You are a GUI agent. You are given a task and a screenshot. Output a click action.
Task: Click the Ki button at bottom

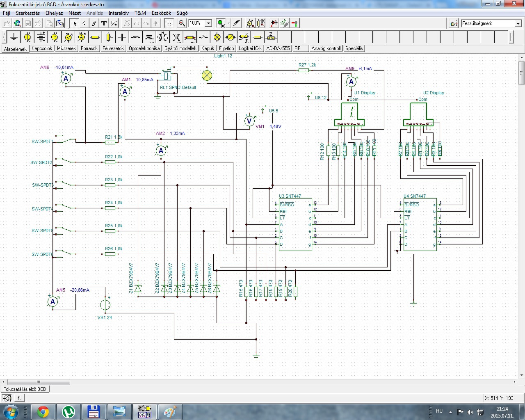click(x=19, y=398)
